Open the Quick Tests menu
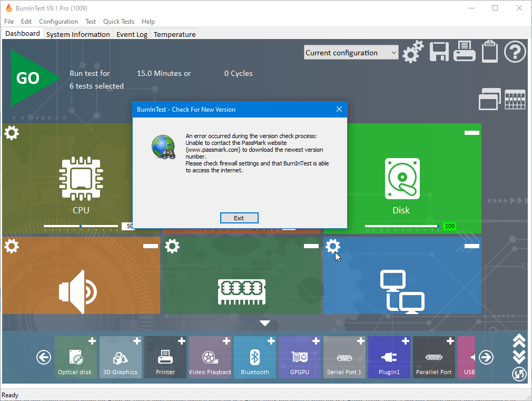 (119, 22)
